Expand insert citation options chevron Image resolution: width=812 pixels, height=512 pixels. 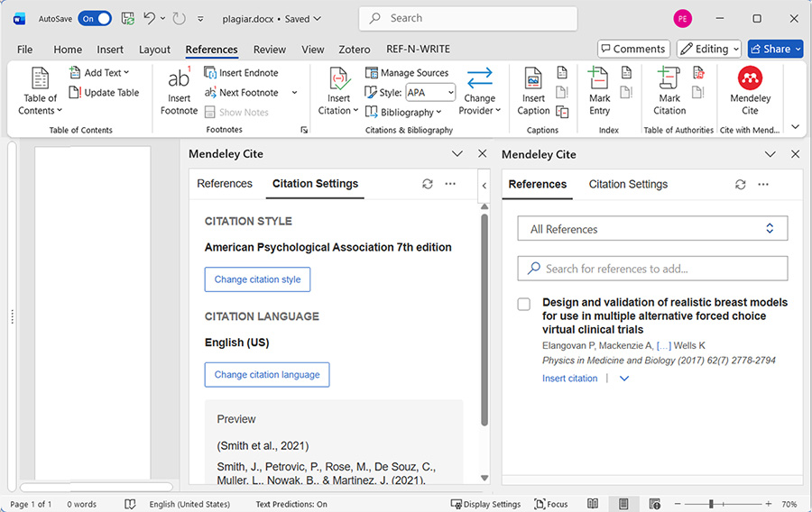click(x=624, y=379)
